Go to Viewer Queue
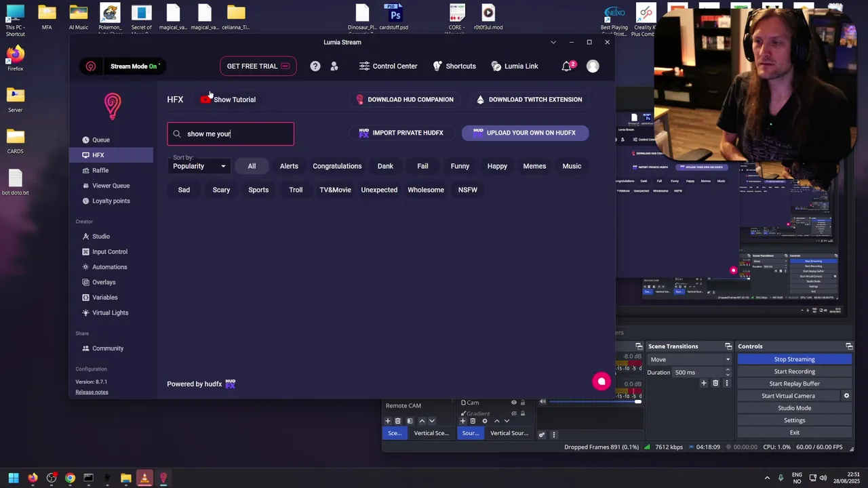Screen dimensions: 868x488 [112, 186]
